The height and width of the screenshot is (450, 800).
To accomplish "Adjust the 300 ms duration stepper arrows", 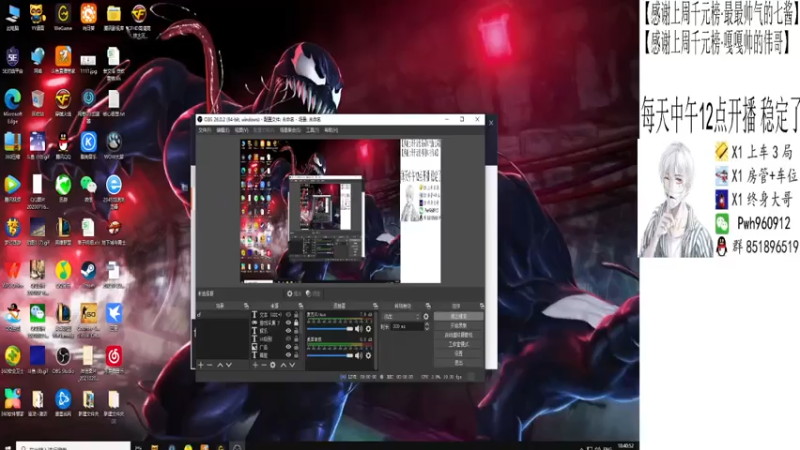I will (427, 326).
